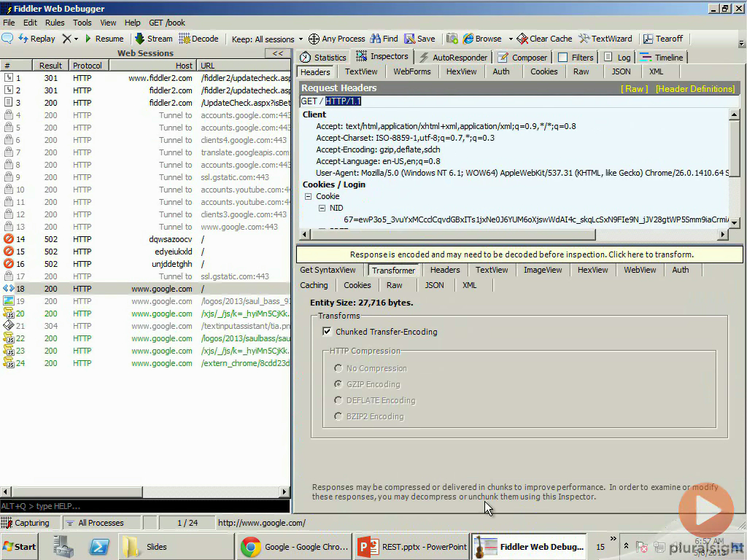Click the comment speech bubble icon
Screen dimensions: 747x560
[7, 39]
